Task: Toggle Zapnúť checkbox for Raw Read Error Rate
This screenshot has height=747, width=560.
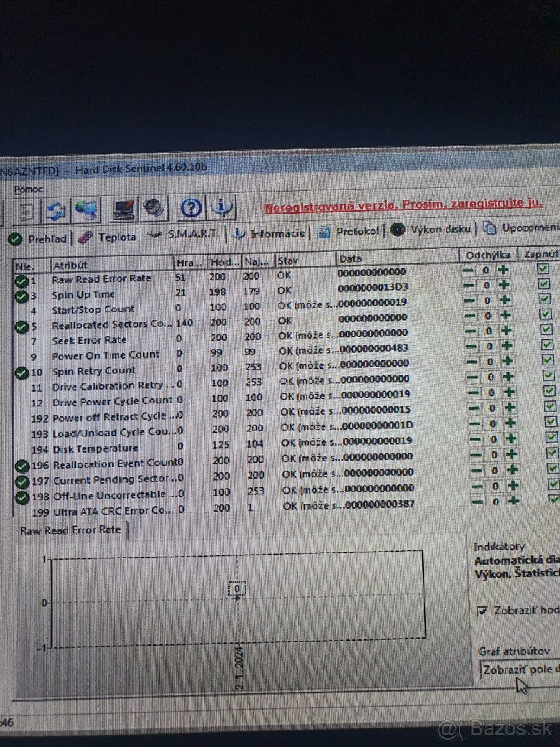Action: pyautogui.click(x=544, y=269)
